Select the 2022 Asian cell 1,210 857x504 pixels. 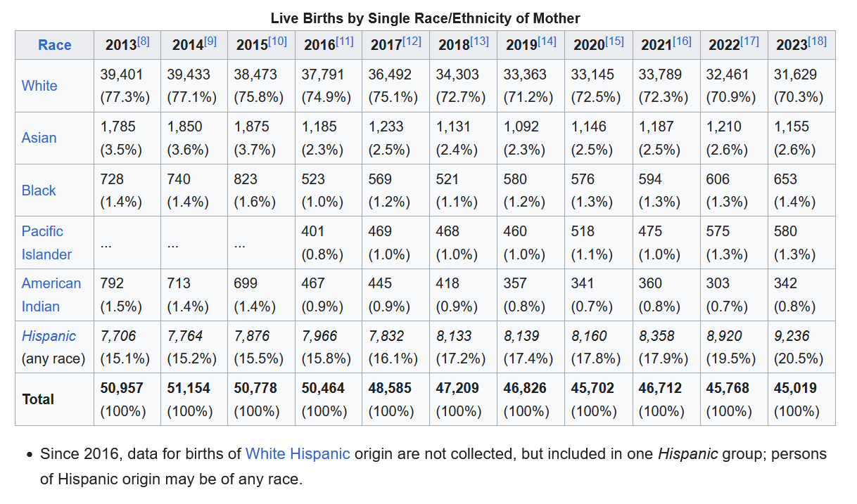(x=734, y=138)
